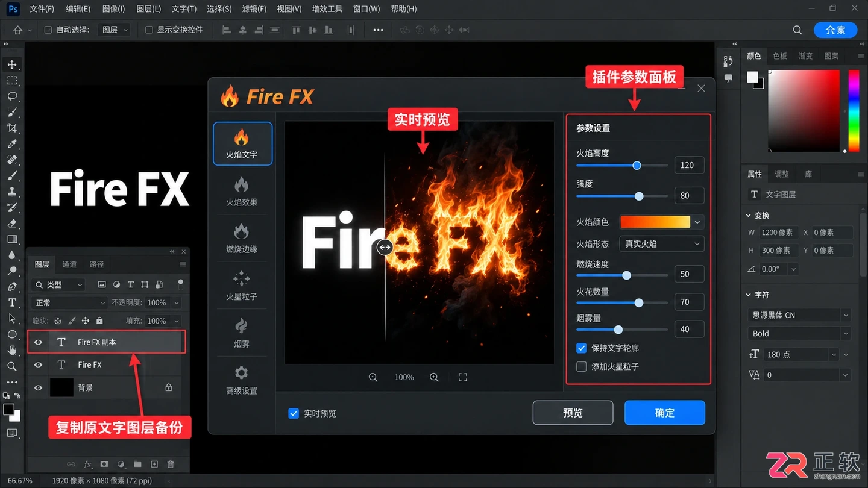Click the fx layer style icon
The height and width of the screenshot is (488, 868).
click(88, 464)
